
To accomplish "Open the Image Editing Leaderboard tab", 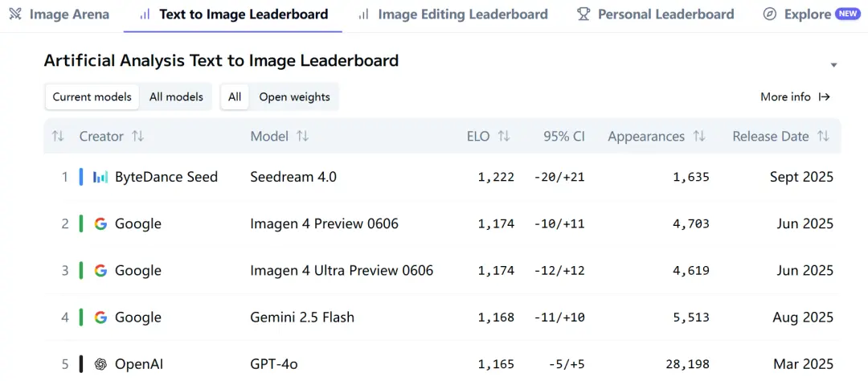I will [x=453, y=14].
